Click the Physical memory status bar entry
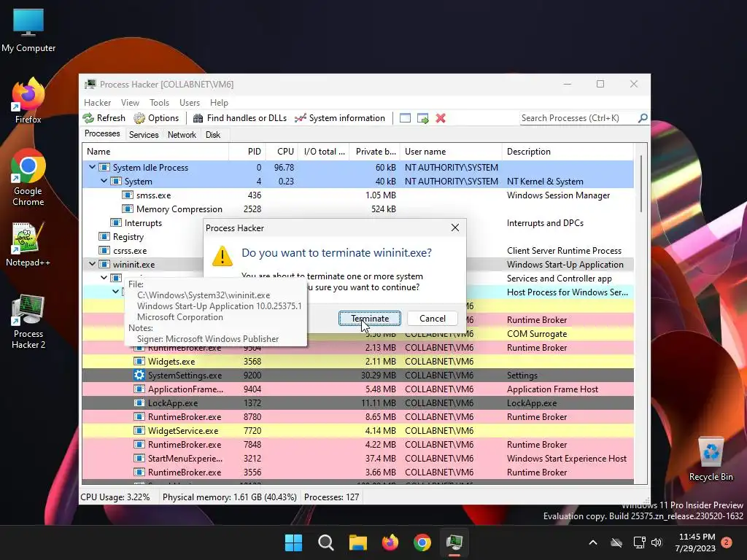Screen dimensions: 747x560 pyautogui.click(x=230, y=497)
